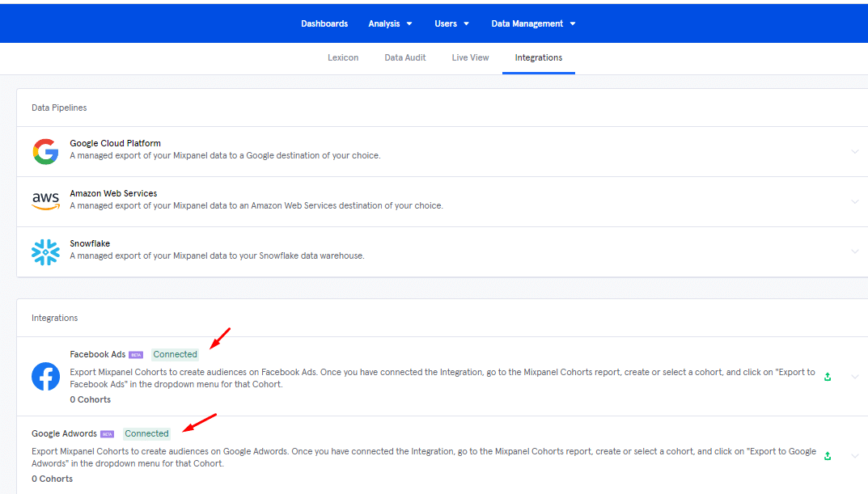Click the Google Adwords title text

click(x=64, y=433)
